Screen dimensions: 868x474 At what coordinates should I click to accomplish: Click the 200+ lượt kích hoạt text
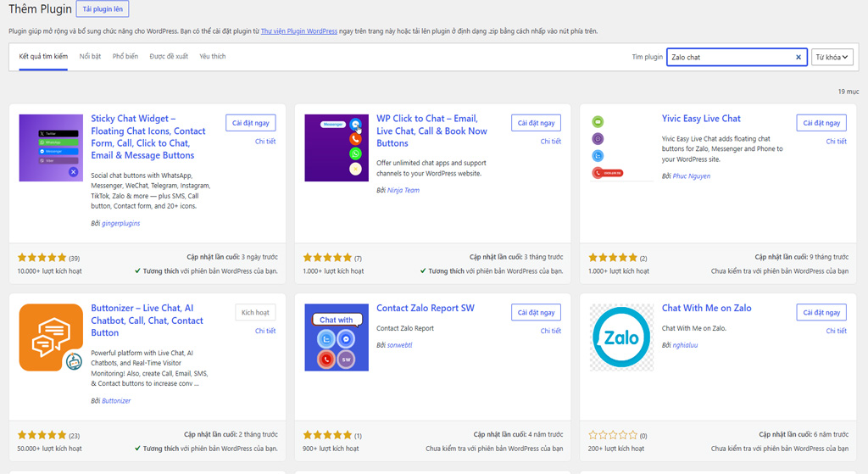coord(616,449)
